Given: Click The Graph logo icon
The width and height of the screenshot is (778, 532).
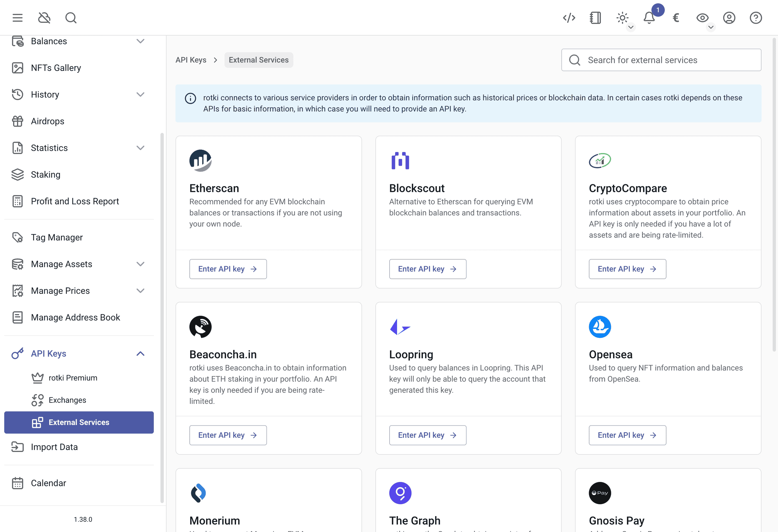Looking at the screenshot, I should click(400, 493).
